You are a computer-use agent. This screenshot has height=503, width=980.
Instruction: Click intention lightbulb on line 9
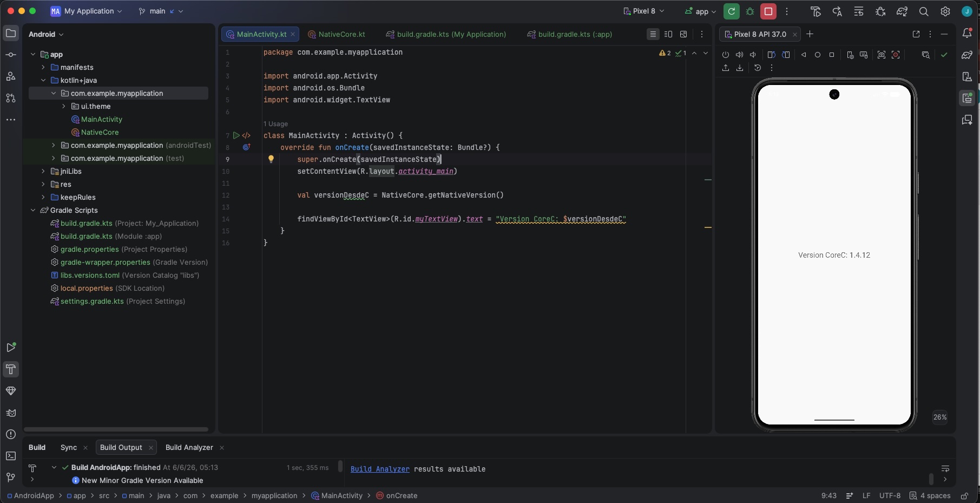pyautogui.click(x=271, y=159)
